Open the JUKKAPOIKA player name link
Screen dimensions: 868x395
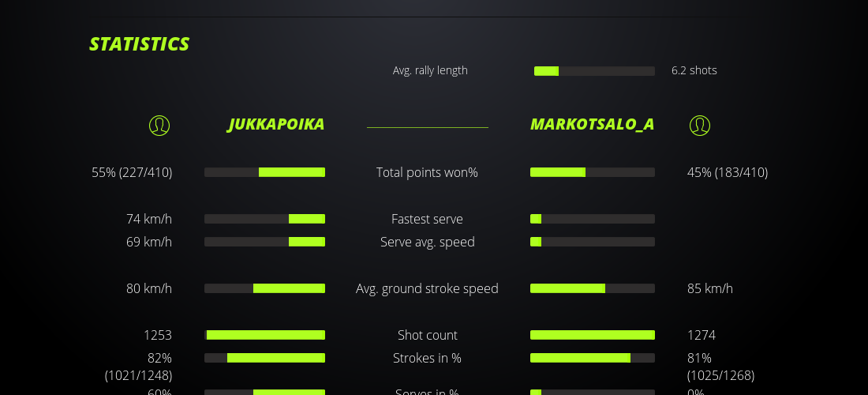click(276, 124)
